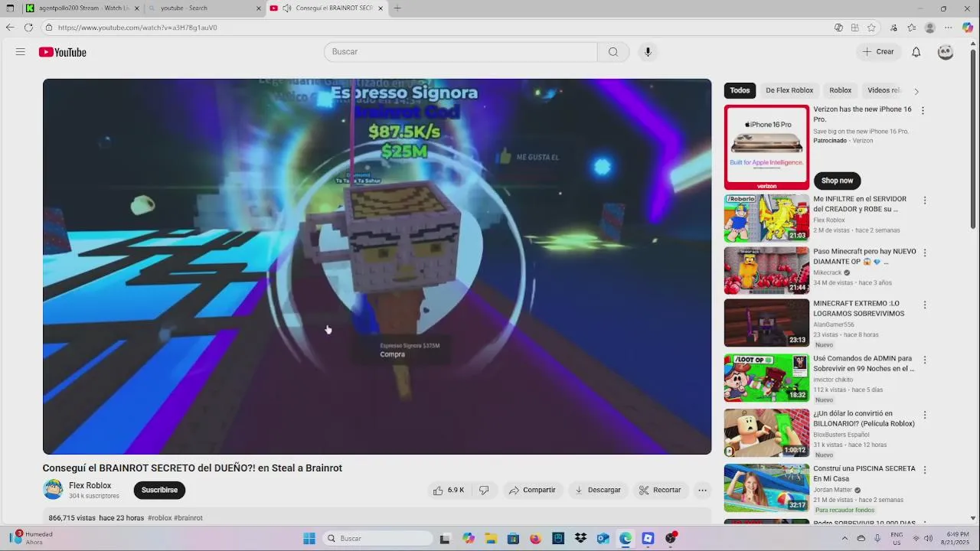Open the MINECRAFT EXTREMO video thumbnail
Image resolution: width=980 pixels, height=551 pixels.
point(766,322)
